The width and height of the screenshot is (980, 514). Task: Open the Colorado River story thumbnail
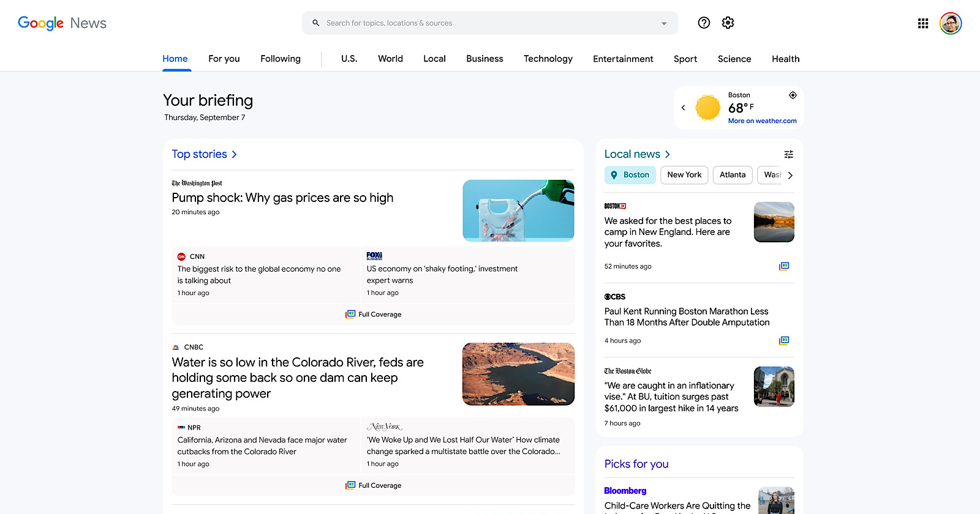[x=518, y=374]
